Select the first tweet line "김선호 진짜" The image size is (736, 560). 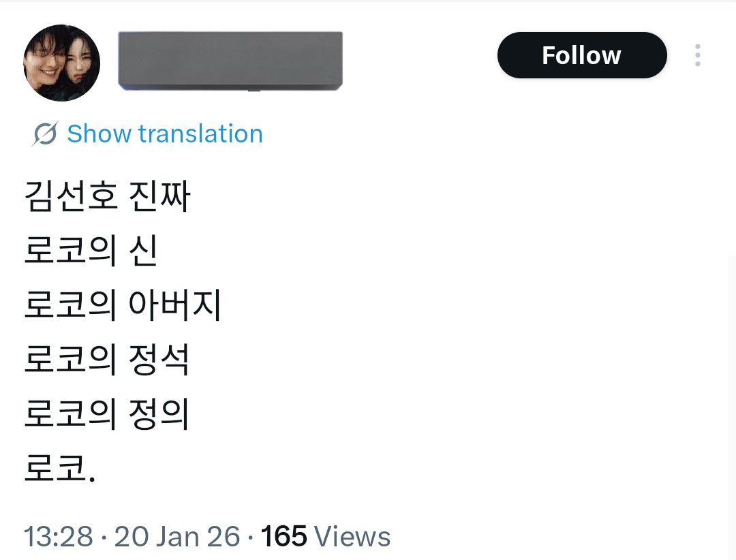click(107, 198)
